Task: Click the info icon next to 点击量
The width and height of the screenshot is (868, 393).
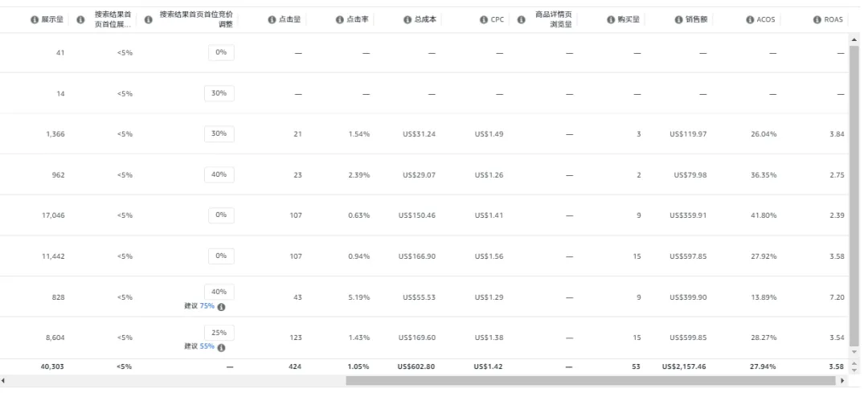Action: click(x=272, y=19)
